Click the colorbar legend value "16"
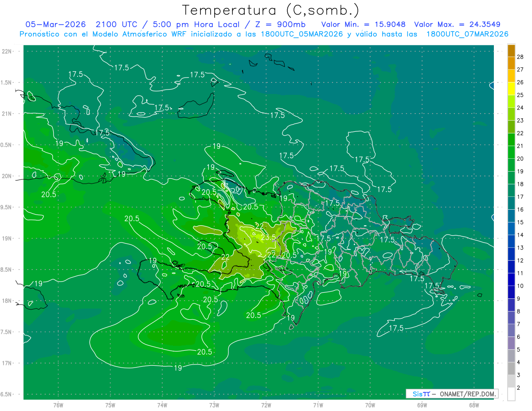 coord(520,209)
